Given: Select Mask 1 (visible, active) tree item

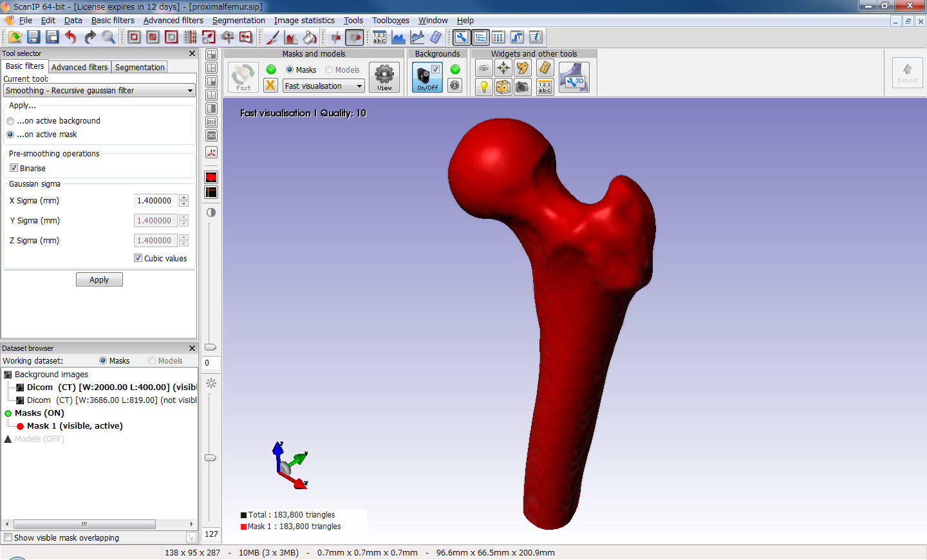Looking at the screenshot, I should pyautogui.click(x=75, y=426).
